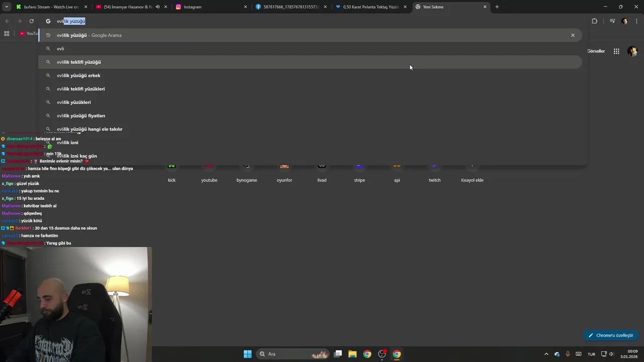Reload the page
644x362 pixels.
click(x=31, y=21)
